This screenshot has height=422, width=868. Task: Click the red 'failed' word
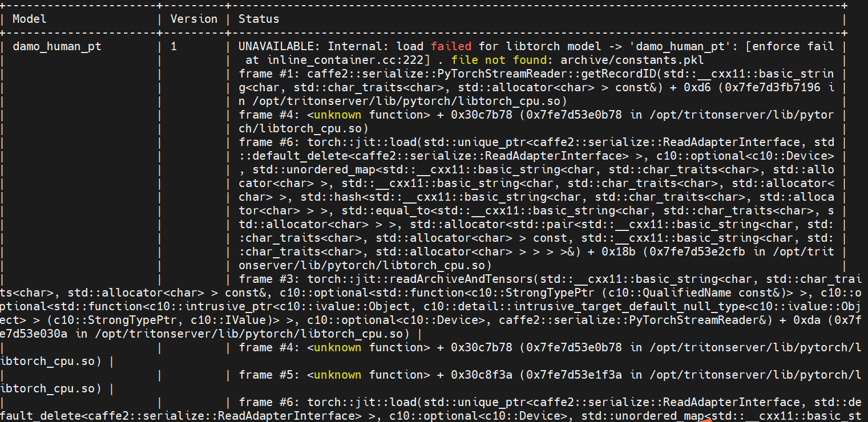pyautogui.click(x=451, y=46)
